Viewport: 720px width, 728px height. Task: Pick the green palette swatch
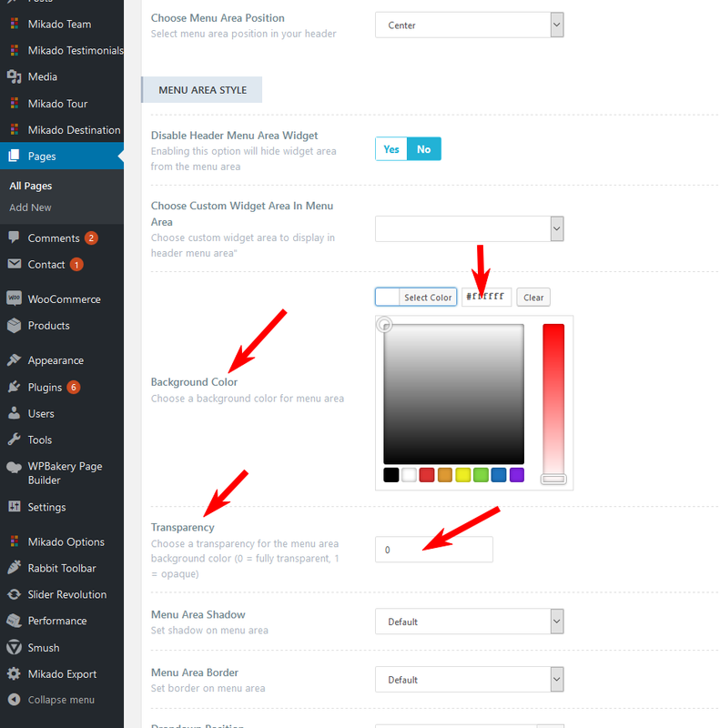[x=481, y=475]
